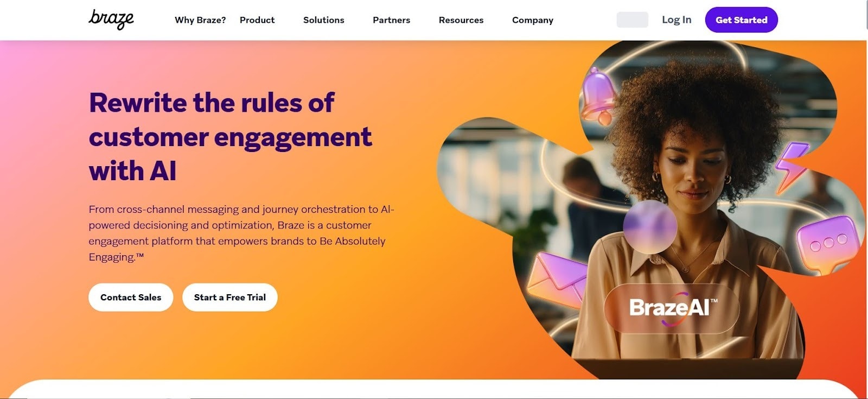Click the Braze logo

pos(111,20)
